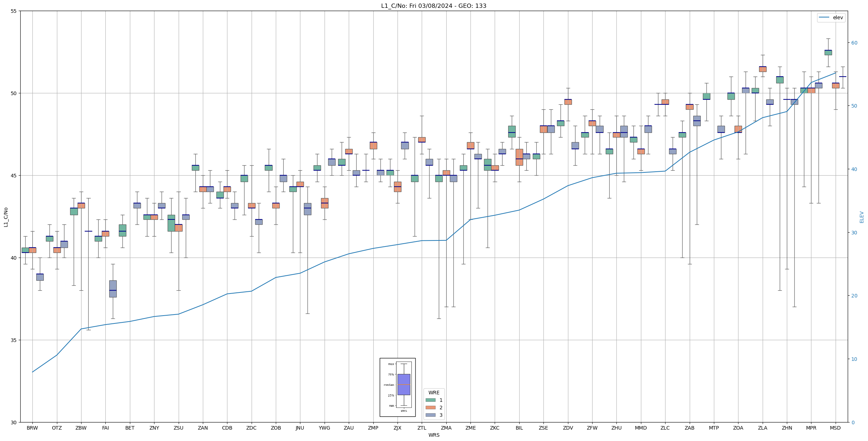
Task: Click the WRS x-axis label
Action: tap(433, 435)
